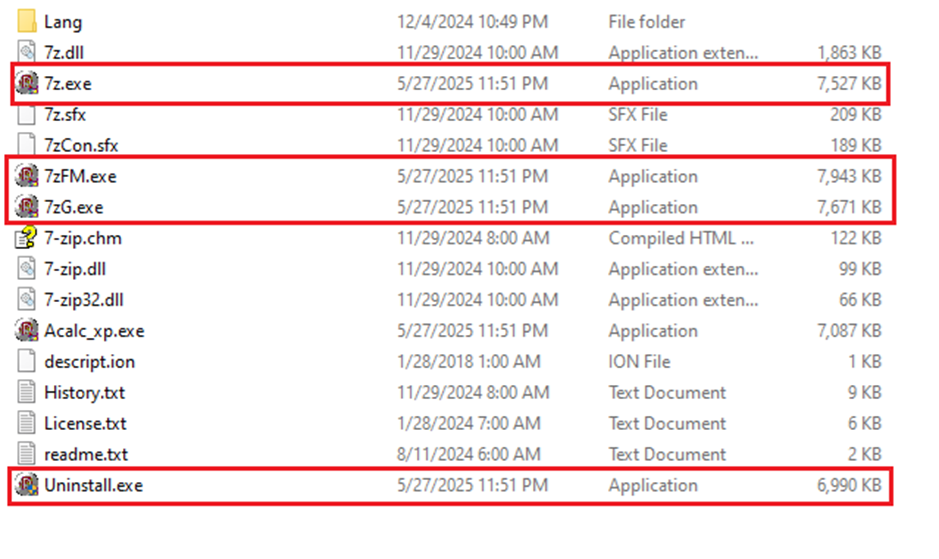
Task: Click the 7,527 KB size of 7z.exe
Action: click(850, 83)
